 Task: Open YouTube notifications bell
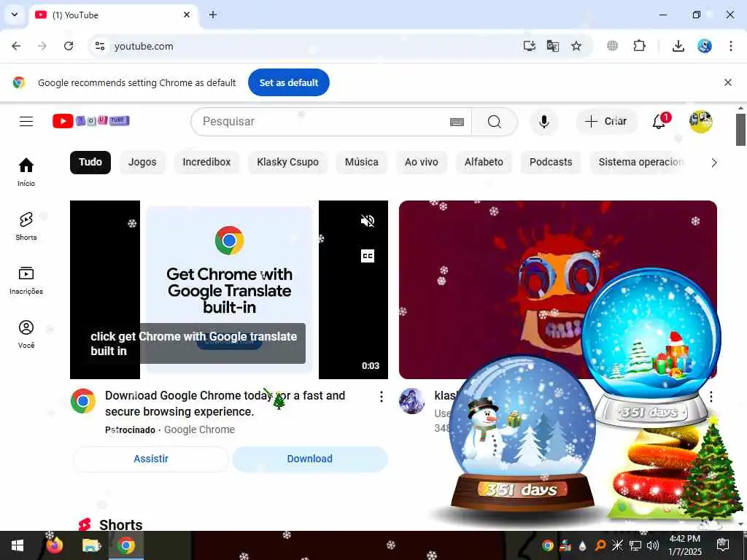[x=659, y=122]
